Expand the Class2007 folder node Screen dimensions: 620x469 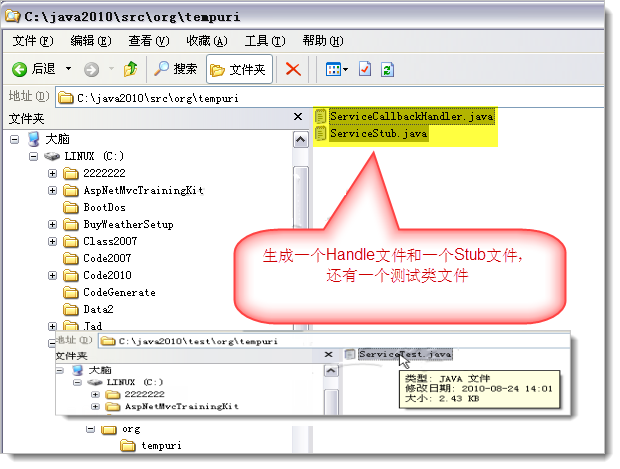pyautogui.click(x=52, y=241)
